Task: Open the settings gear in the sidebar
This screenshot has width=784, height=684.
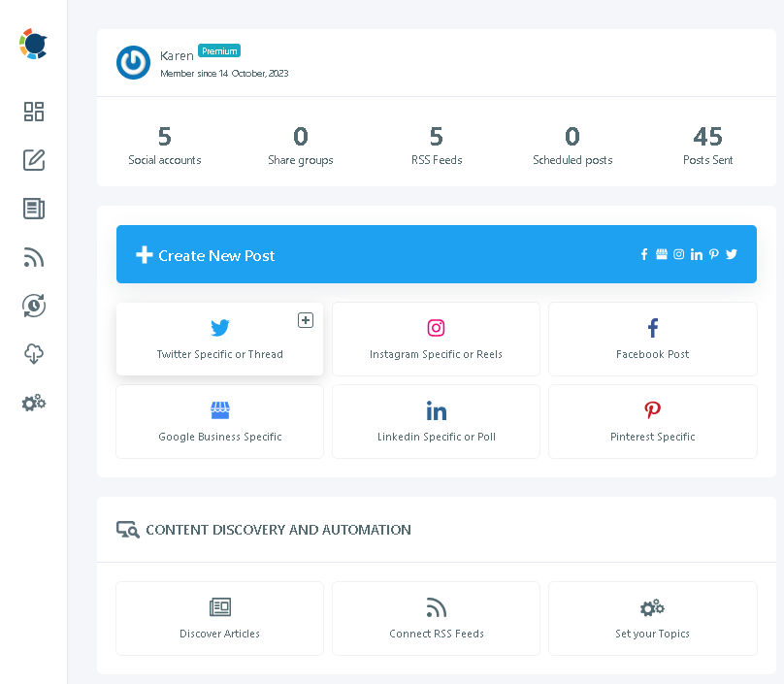Action: point(34,403)
